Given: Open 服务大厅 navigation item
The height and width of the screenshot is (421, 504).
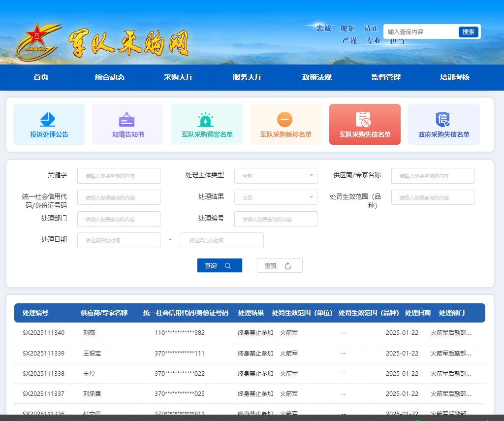Looking at the screenshot, I should click(x=248, y=77).
